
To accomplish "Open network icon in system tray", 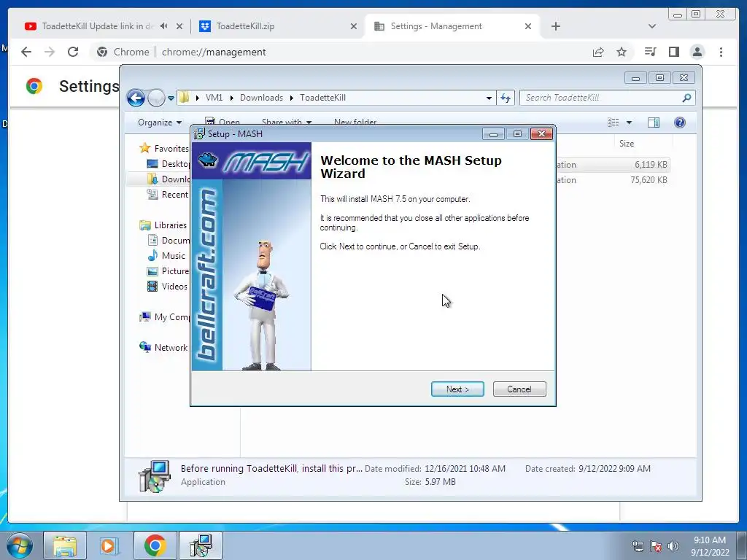I will [x=638, y=546].
